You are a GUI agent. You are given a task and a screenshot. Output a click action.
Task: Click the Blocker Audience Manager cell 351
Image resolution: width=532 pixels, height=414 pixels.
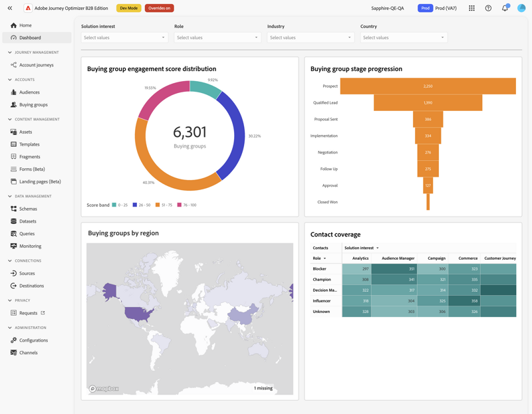click(x=394, y=269)
